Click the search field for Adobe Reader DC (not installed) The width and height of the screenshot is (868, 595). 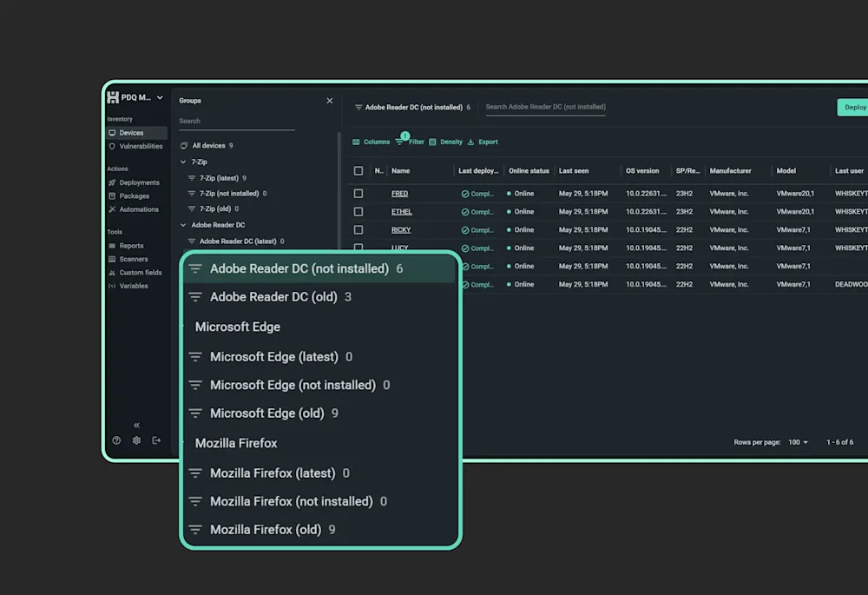545,107
